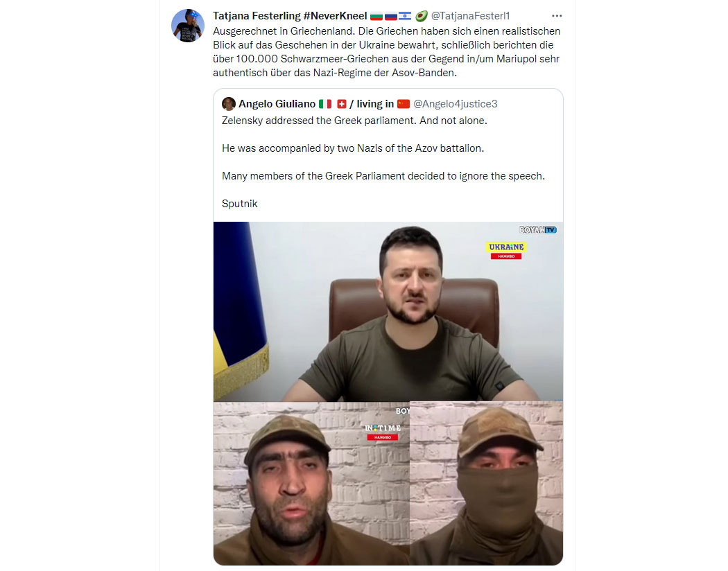
Task: Click Tatjana Festerling's profile avatar
Action: pyautogui.click(x=188, y=26)
